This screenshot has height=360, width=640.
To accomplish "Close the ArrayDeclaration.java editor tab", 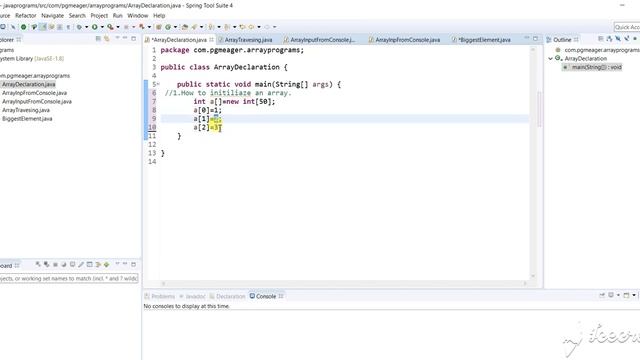I will coord(211,40).
